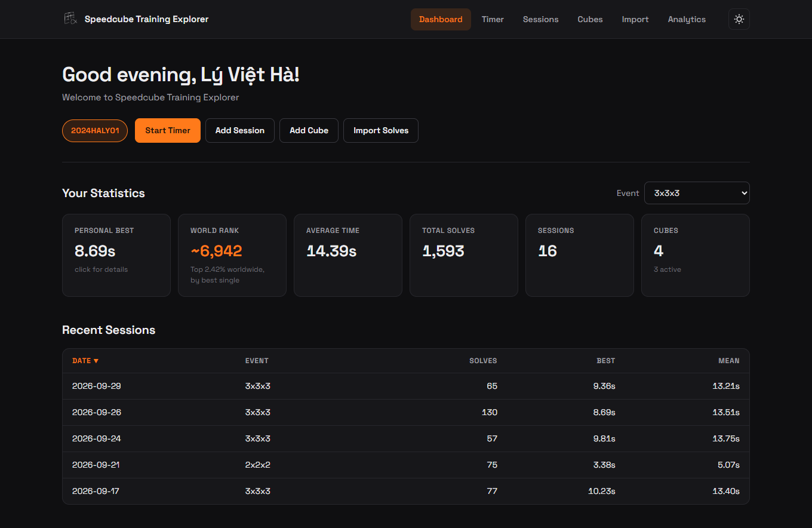The height and width of the screenshot is (528, 812).
Task: Switch to the Dashboard tab
Action: 441,19
